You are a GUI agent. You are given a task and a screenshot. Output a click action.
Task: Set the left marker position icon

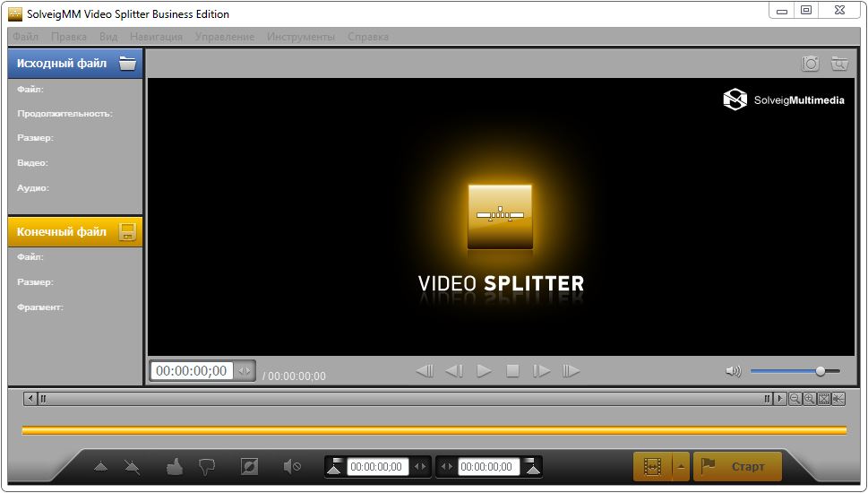click(334, 466)
